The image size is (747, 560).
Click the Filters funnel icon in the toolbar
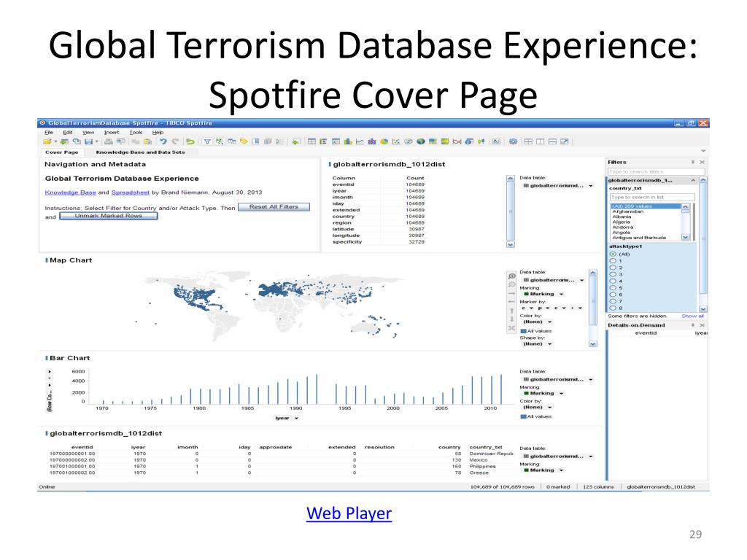tap(207, 141)
